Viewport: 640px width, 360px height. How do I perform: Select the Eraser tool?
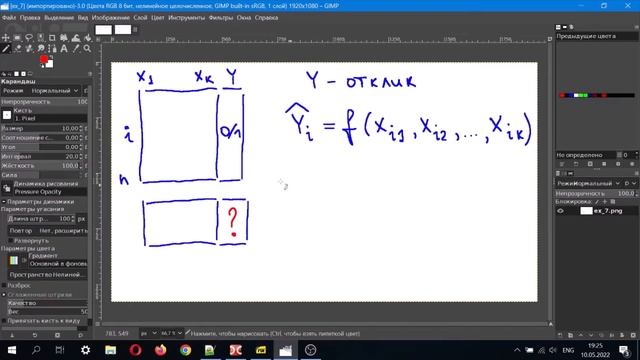click(x=17, y=49)
